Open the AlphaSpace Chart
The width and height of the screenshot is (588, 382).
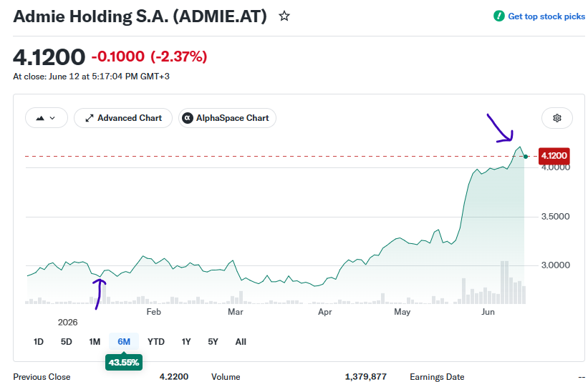227,118
